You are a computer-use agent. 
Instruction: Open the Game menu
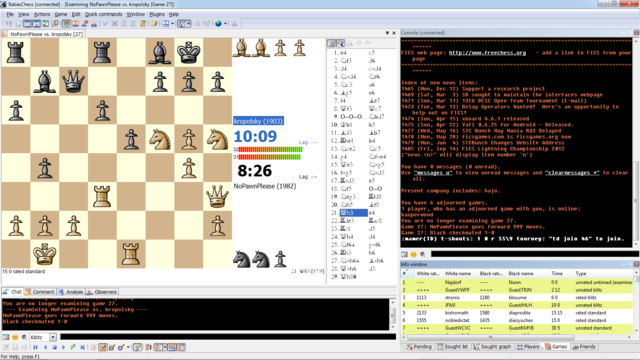[x=61, y=14]
